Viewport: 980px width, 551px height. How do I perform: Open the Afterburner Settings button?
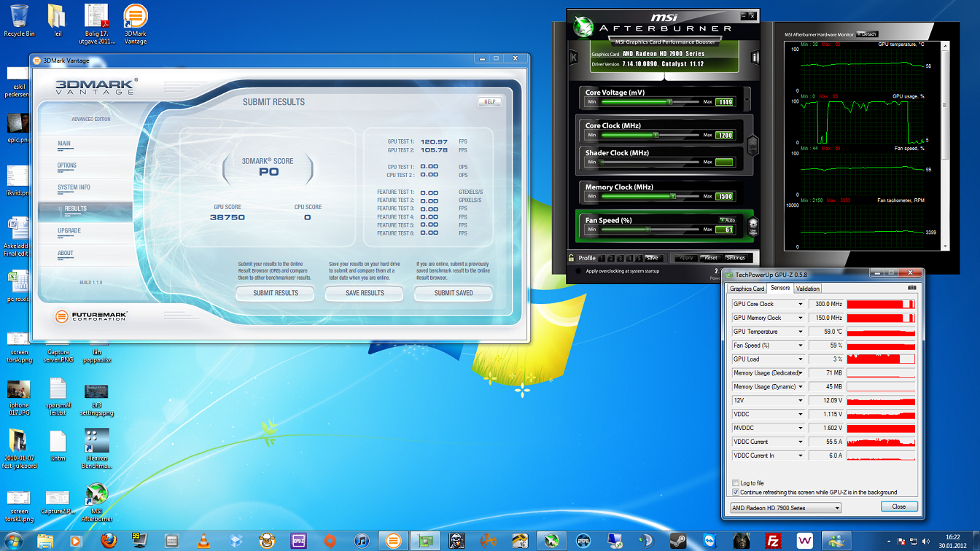[x=736, y=258]
